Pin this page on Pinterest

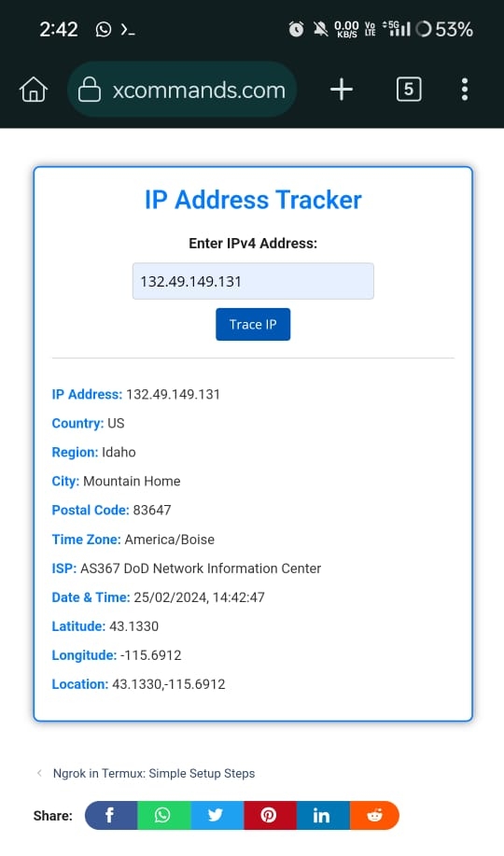point(269,815)
